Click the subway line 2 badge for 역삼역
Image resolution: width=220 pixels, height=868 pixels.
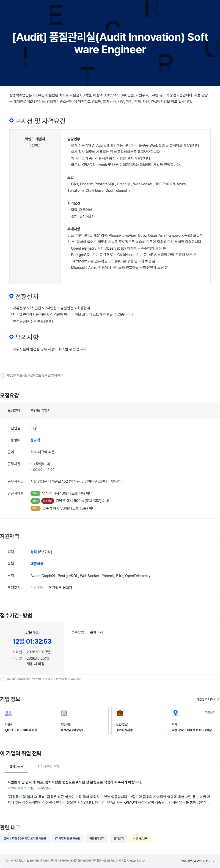pyautogui.click(x=35, y=493)
